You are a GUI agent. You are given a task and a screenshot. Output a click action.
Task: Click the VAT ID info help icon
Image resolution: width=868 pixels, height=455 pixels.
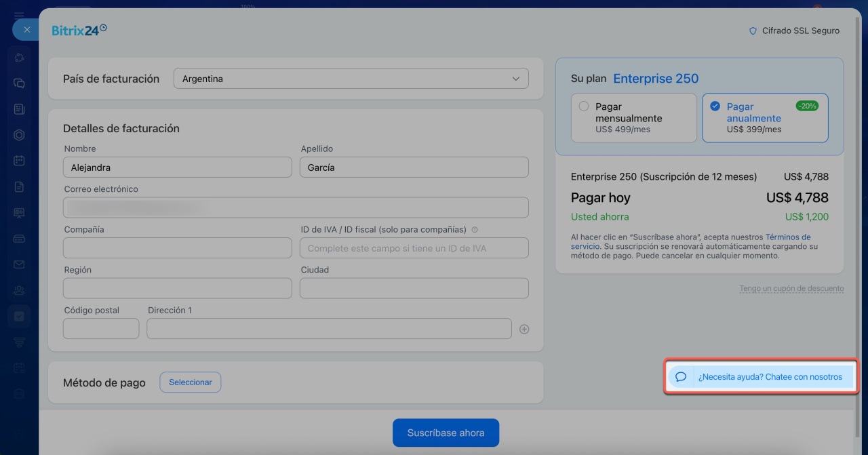point(475,230)
